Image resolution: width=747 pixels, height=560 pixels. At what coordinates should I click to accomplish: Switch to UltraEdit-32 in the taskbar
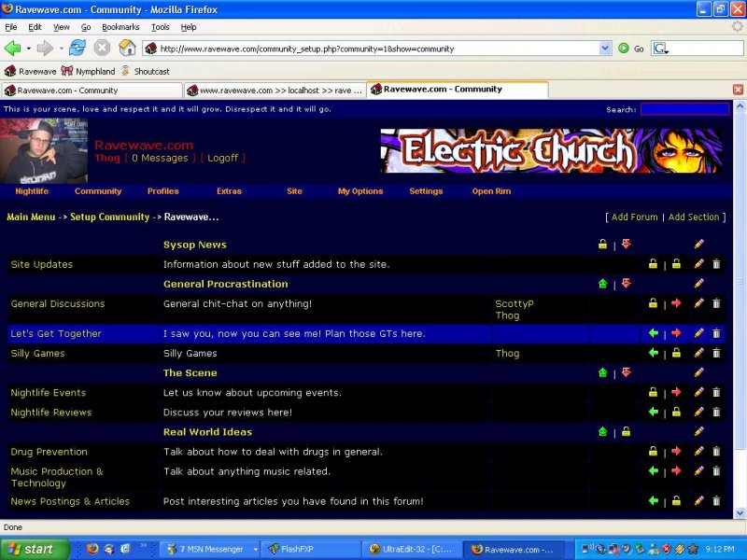[412, 549]
